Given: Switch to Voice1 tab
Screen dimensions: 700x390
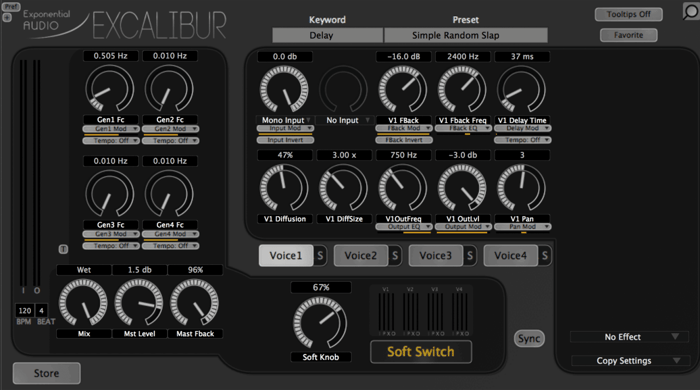Looking at the screenshot, I should pyautogui.click(x=286, y=256).
